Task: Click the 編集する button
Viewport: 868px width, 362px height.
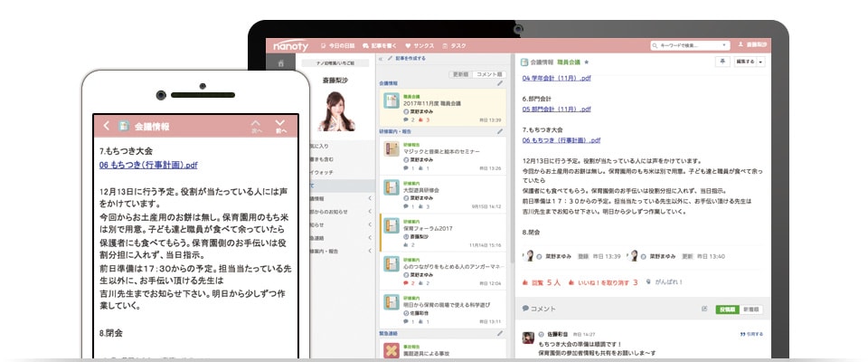Action: 744,62
